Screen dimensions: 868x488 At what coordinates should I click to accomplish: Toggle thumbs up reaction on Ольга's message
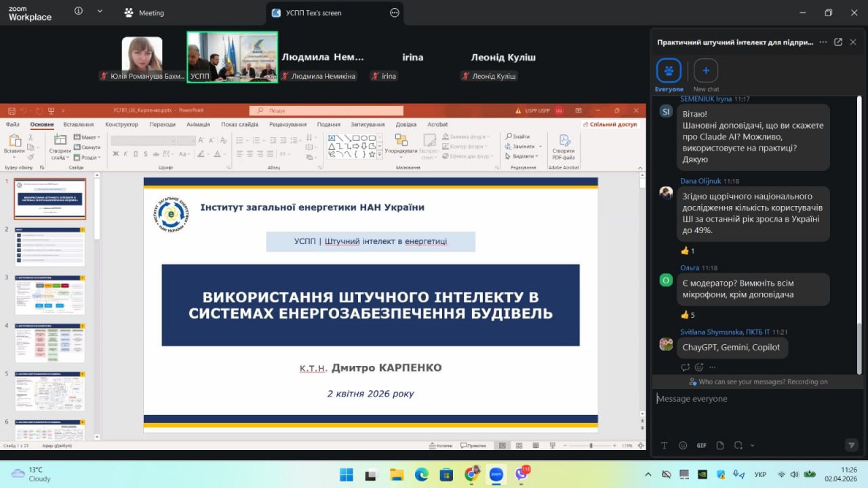687,315
